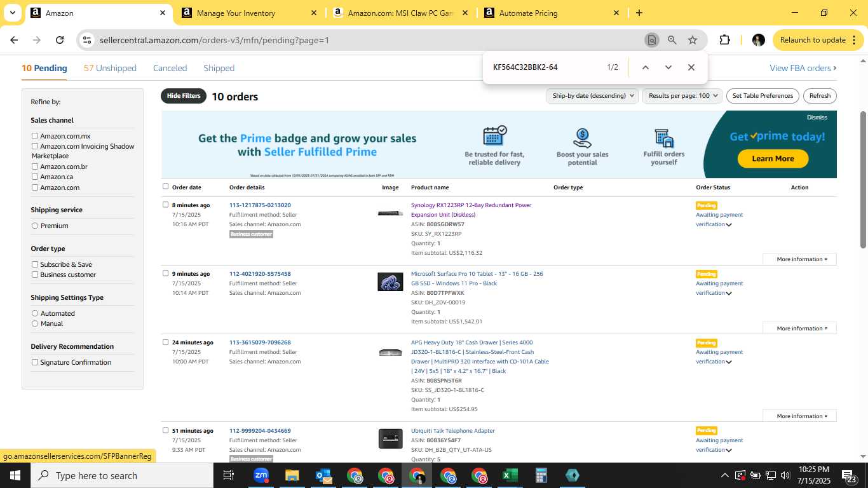Expand More information for APG Cash Drawer order
This screenshot has height=488, width=868.
point(800,416)
